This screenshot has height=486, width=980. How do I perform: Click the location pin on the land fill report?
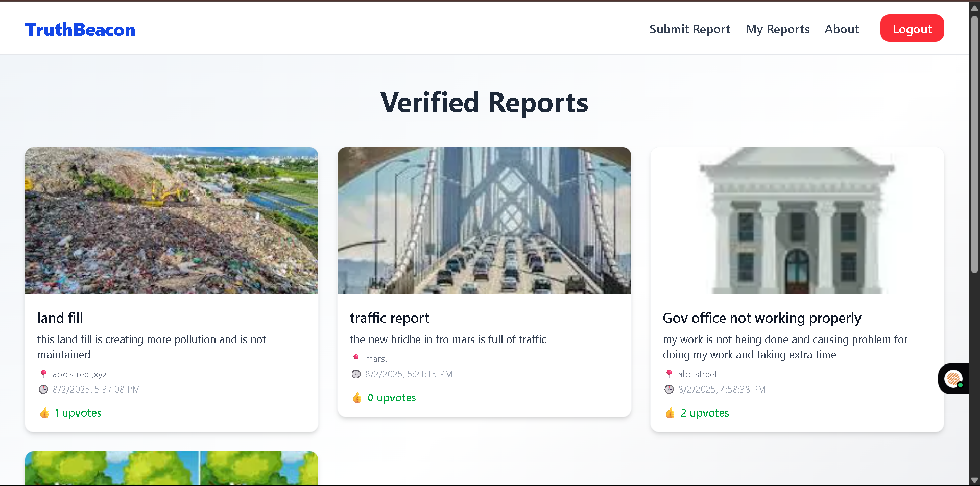(x=44, y=374)
